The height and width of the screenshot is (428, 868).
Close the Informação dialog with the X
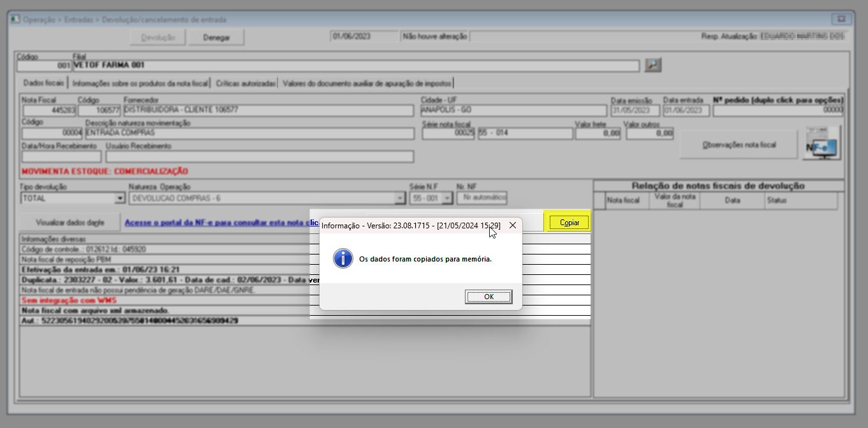[512, 225]
